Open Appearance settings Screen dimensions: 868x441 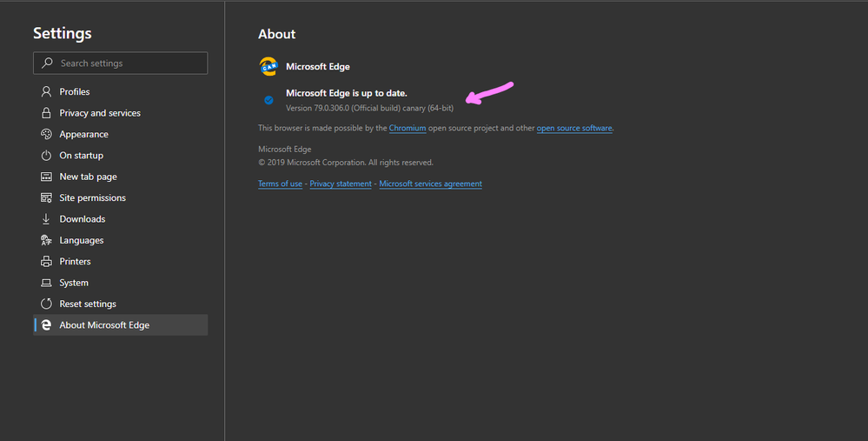tap(121, 134)
